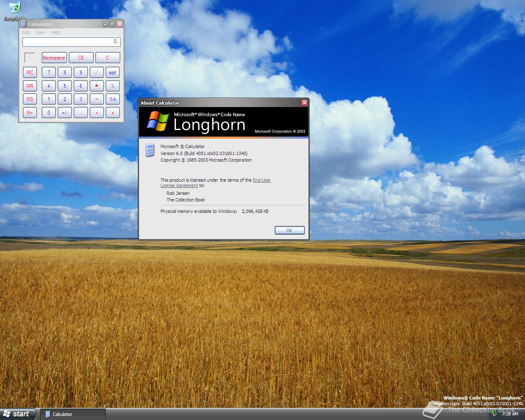Image resolution: width=525 pixels, height=420 pixels.
Task: Click the 'Rob Jansen' licensee name
Action: pyautogui.click(x=178, y=193)
